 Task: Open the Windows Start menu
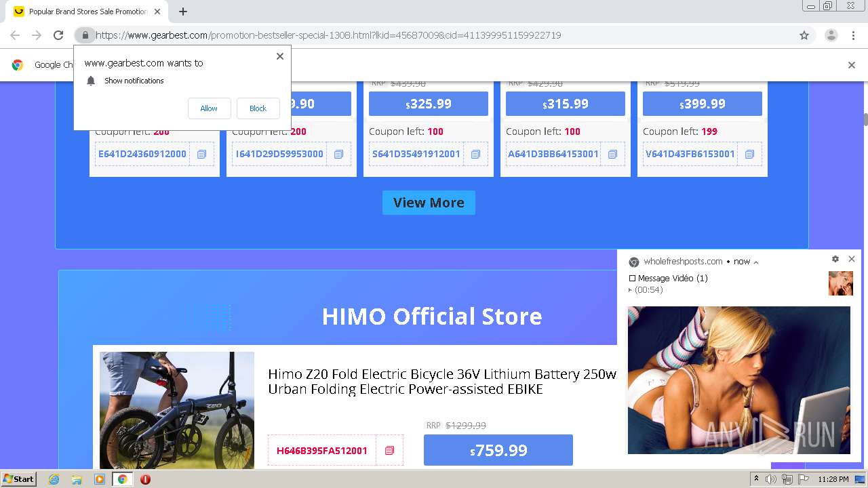click(18, 479)
